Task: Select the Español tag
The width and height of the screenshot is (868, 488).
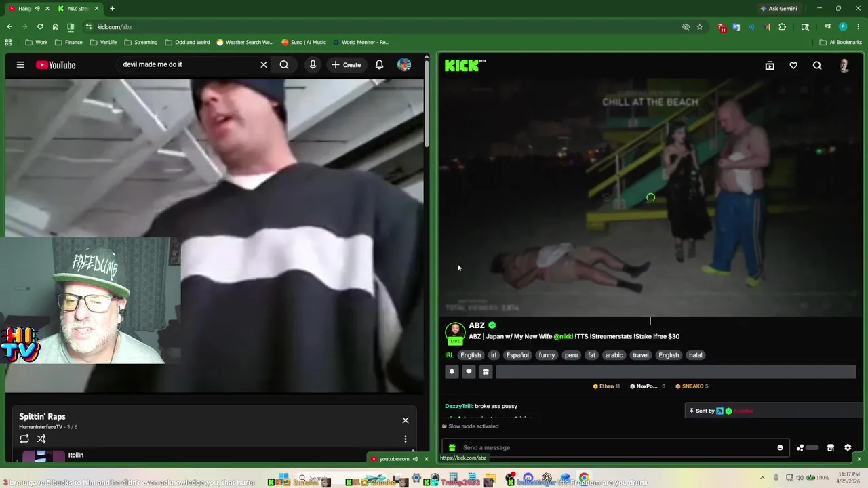Action: [517, 355]
